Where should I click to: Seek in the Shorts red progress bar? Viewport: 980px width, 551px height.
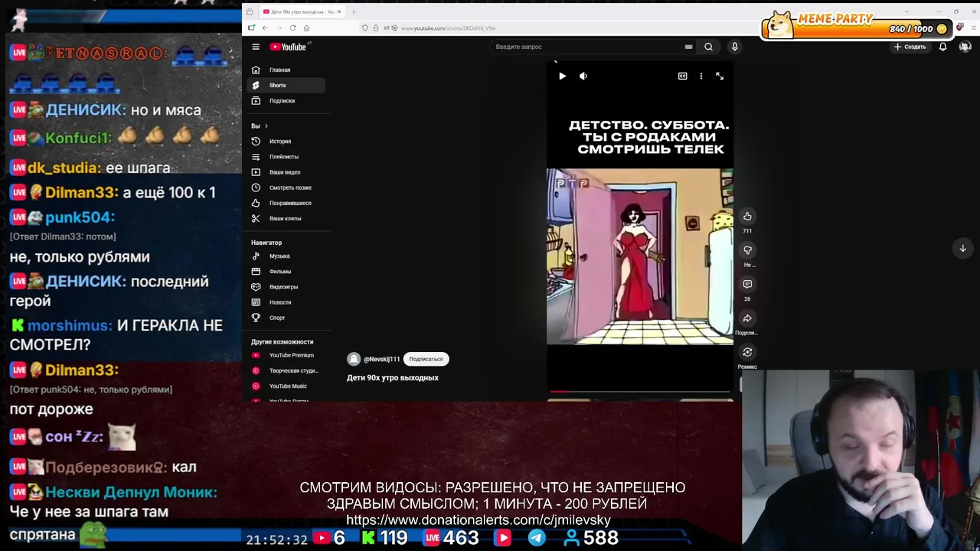tap(639, 392)
